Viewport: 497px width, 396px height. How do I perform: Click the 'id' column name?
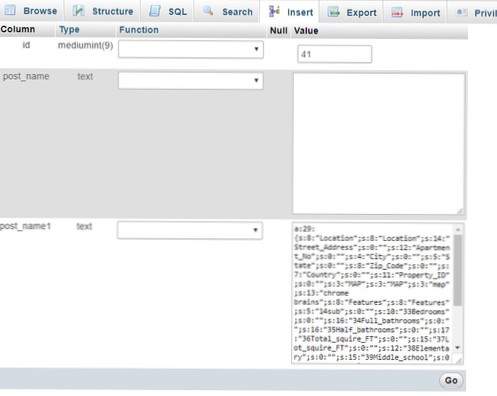click(x=26, y=45)
